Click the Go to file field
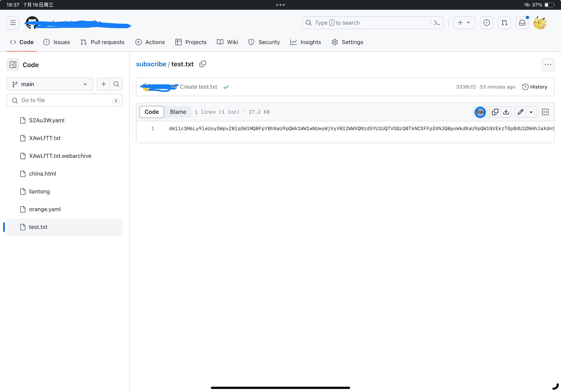This screenshot has height=392, width=561. point(65,100)
